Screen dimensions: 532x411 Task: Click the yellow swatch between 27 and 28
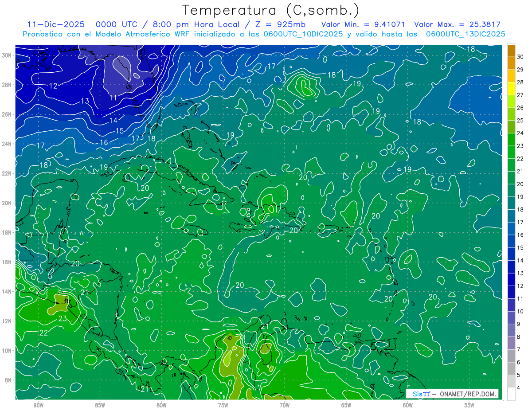pos(511,89)
